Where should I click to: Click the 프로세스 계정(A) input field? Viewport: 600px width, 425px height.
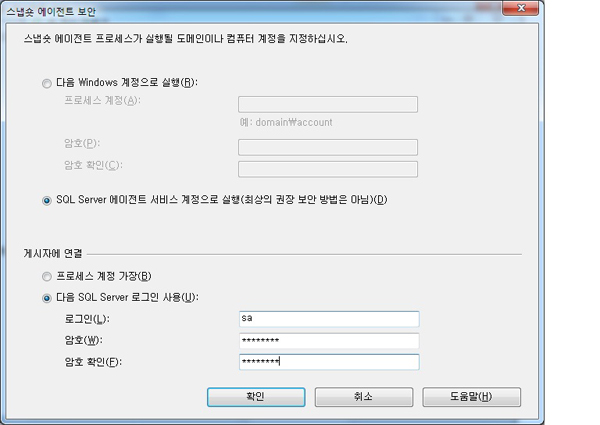pyautogui.click(x=328, y=104)
